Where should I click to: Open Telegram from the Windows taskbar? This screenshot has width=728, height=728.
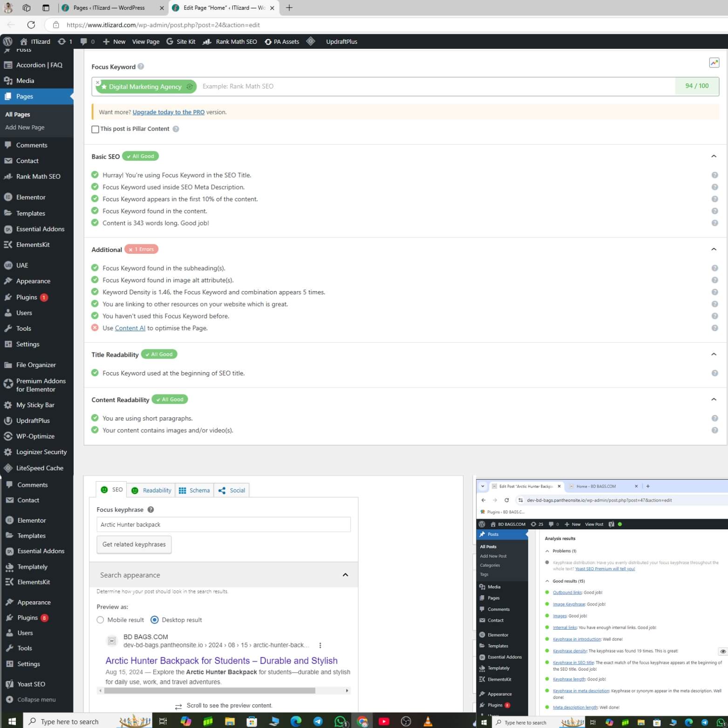pyautogui.click(x=318, y=721)
